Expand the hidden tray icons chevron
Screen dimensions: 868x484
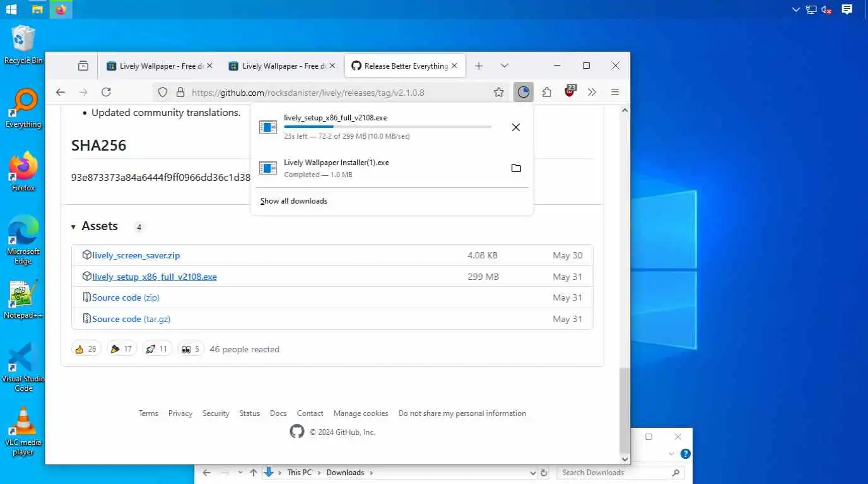[x=796, y=9]
